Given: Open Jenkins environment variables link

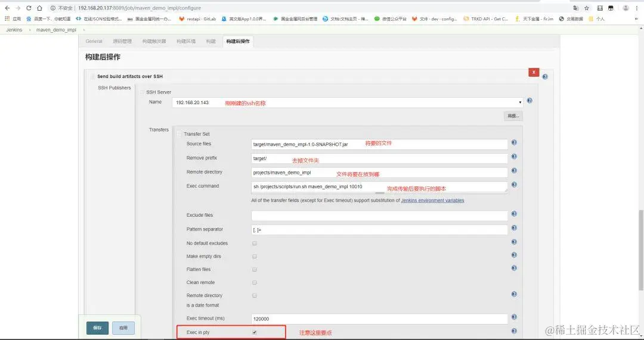Looking at the screenshot, I should pyautogui.click(x=432, y=201).
